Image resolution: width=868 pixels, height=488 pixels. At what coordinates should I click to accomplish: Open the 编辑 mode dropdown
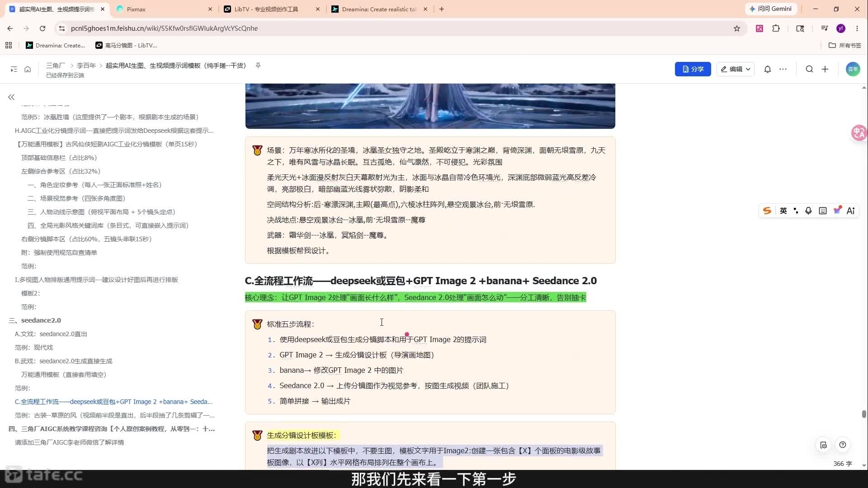[x=736, y=69]
